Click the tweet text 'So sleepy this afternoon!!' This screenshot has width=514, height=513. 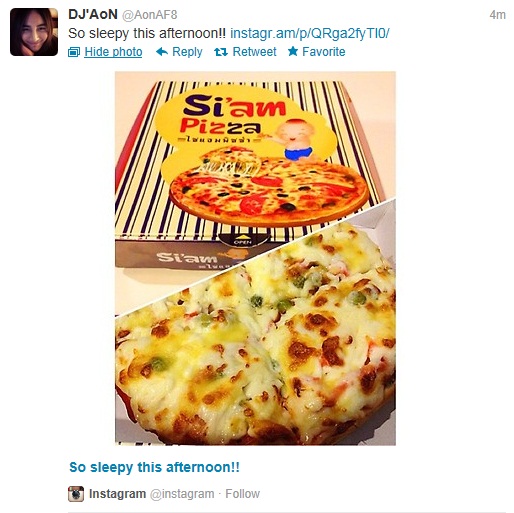(147, 33)
